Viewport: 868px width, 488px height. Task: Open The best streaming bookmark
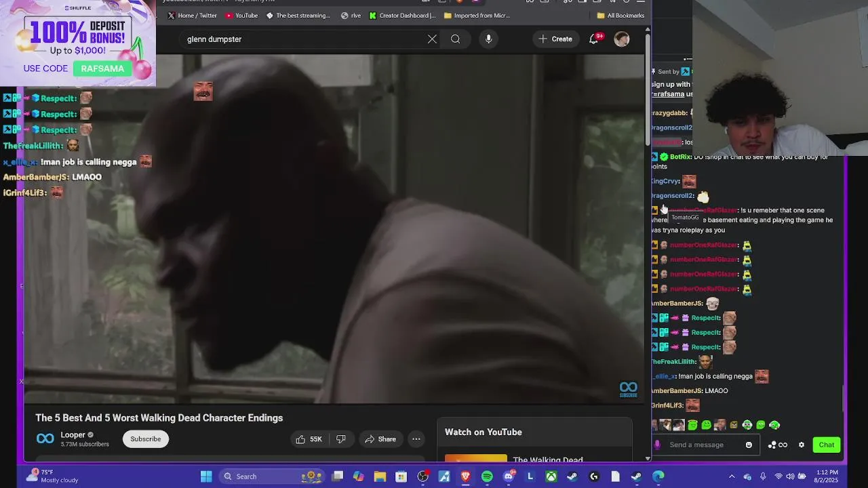pyautogui.click(x=298, y=16)
